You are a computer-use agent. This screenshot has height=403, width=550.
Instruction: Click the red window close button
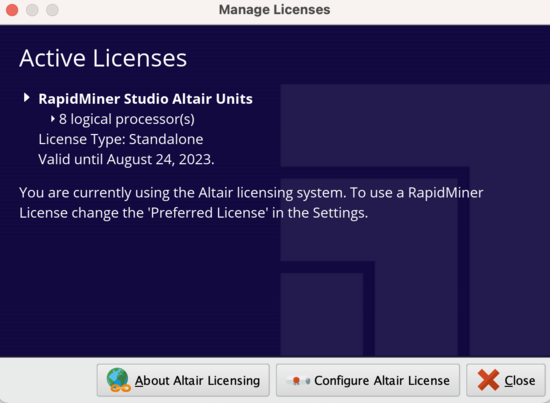(12, 10)
